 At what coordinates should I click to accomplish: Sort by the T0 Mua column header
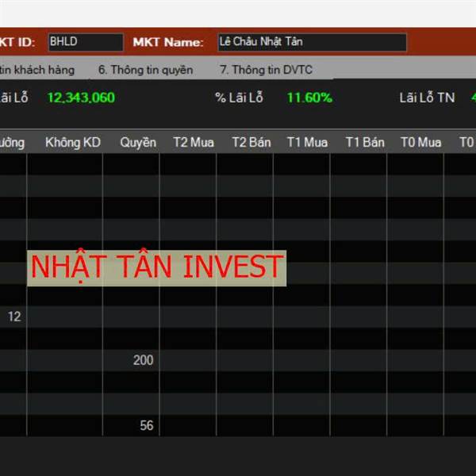click(420, 142)
